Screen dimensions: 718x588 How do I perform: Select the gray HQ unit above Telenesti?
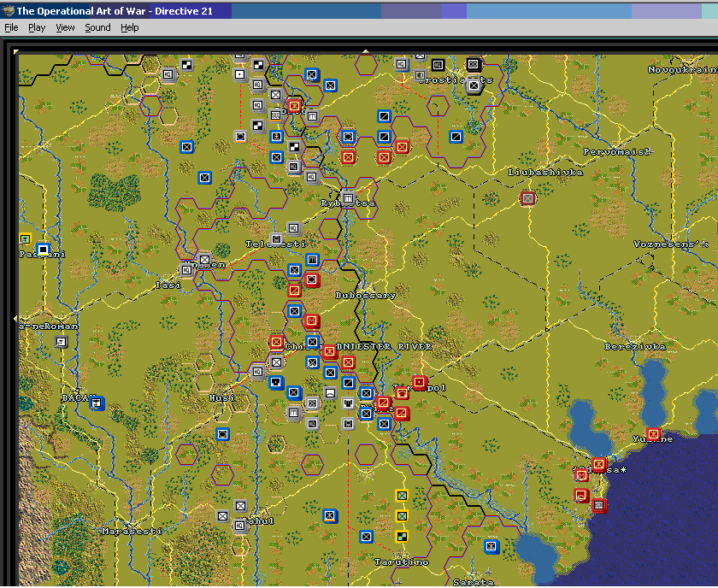[x=294, y=228]
